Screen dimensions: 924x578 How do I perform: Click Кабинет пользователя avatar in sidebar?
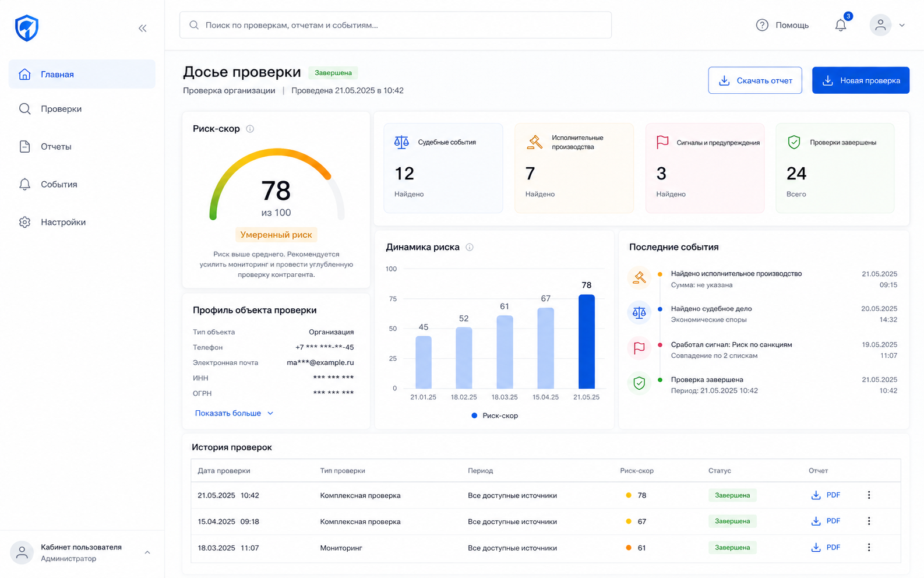pos(22,552)
